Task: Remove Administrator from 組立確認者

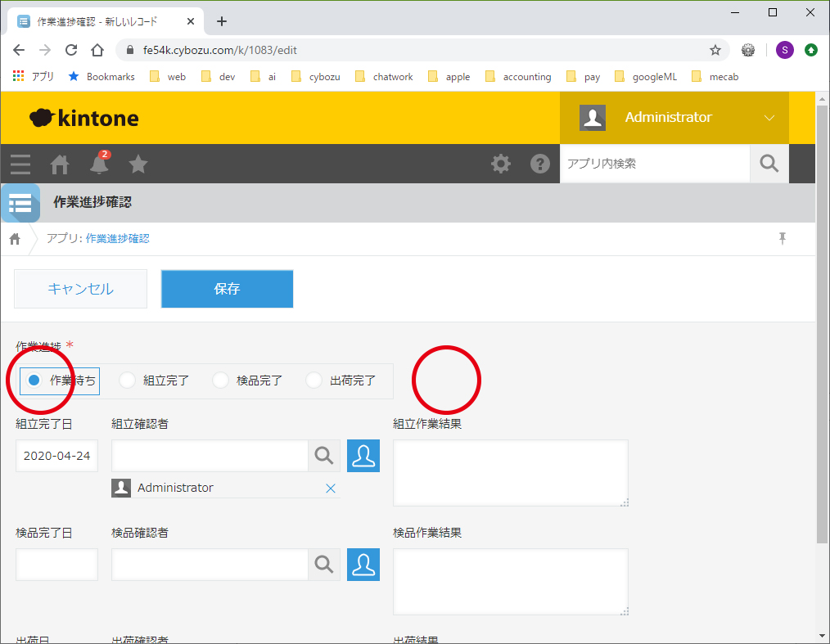Action: (x=331, y=489)
